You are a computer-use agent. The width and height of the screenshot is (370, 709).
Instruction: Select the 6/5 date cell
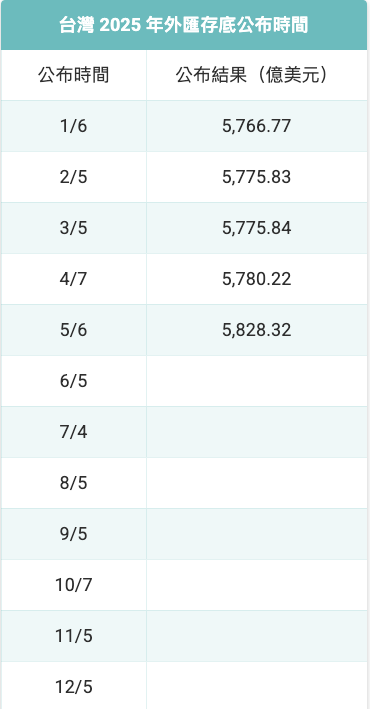(x=73, y=381)
